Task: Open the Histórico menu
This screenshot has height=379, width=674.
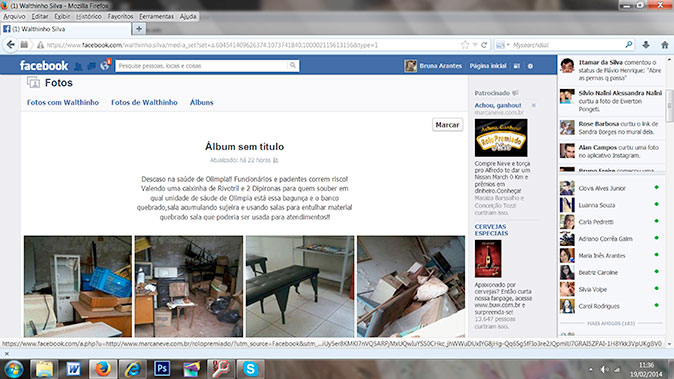Action: pos(89,16)
